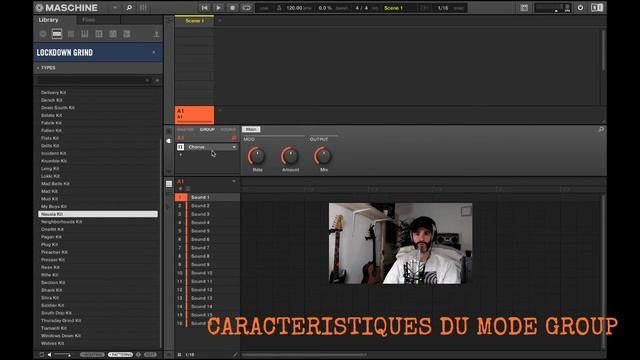Select Thursday Grind Kit in the list

[x=61, y=320]
